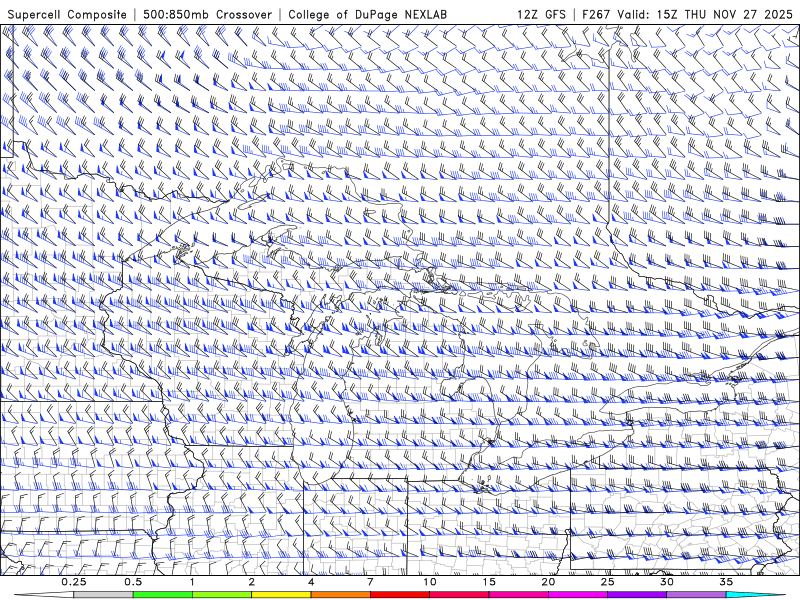Click the '4' legend value

click(x=311, y=582)
